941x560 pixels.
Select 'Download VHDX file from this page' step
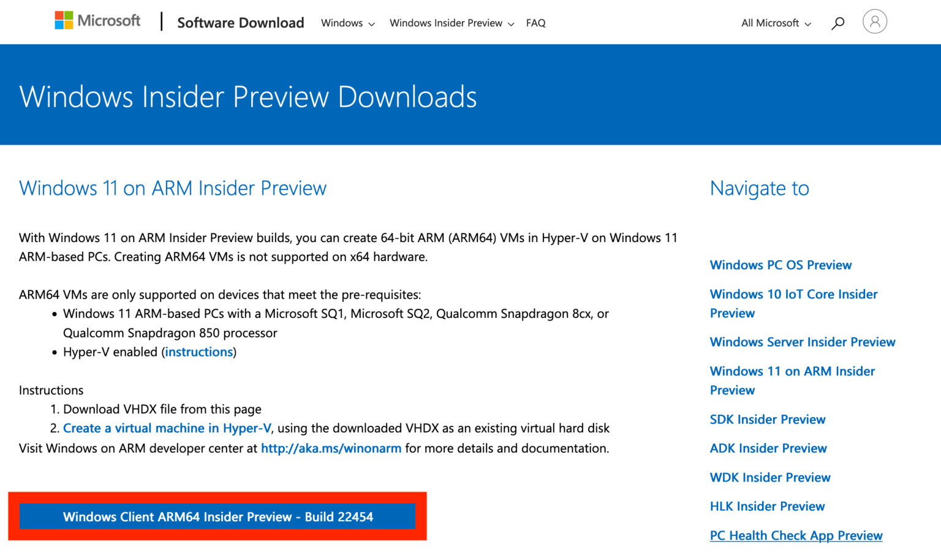point(162,409)
